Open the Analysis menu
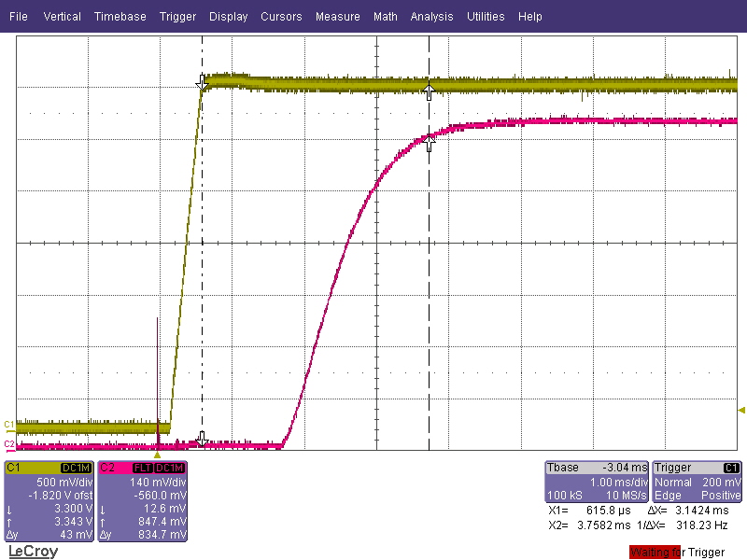Viewport: 747px width, 560px height. [431, 17]
